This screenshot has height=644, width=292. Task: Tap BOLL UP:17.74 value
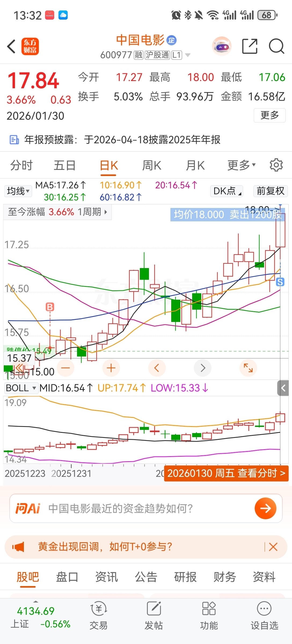(122, 388)
